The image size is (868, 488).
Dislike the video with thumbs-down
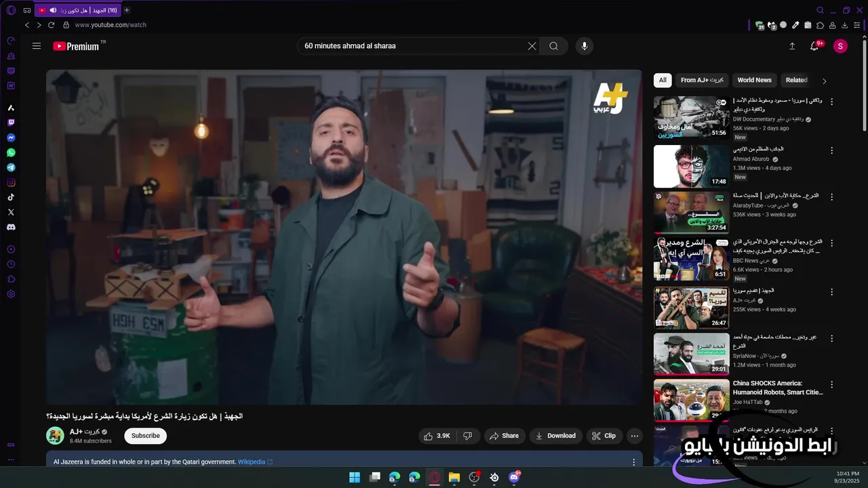[467, 436]
